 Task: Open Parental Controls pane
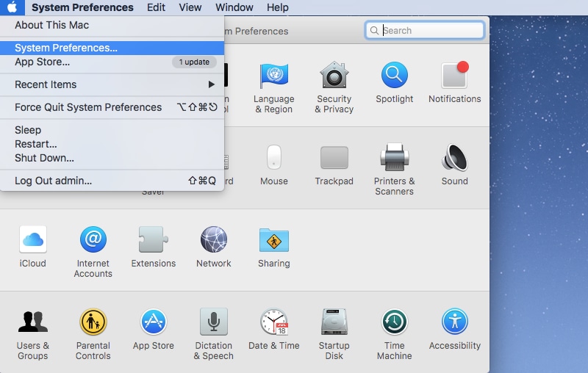coord(93,334)
